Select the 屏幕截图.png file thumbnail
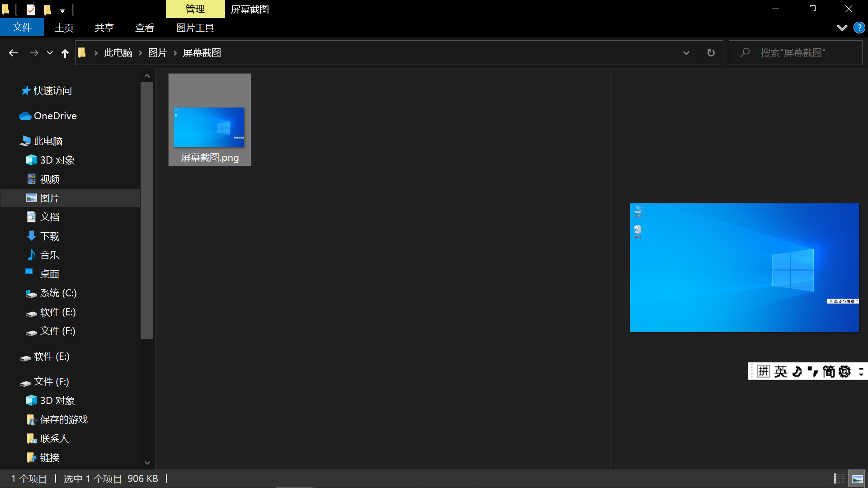 tap(209, 120)
